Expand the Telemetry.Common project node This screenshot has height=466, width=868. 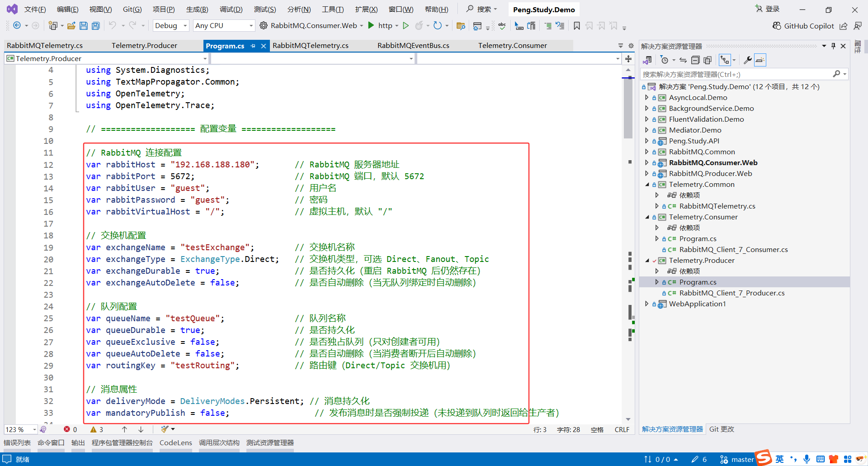coord(647,184)
